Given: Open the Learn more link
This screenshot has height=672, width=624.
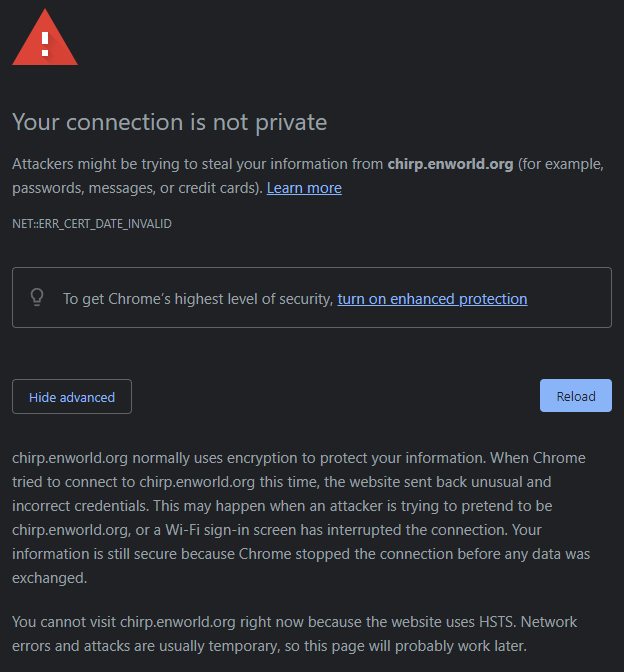Looking at the screenshot, I should coord(304,188).
